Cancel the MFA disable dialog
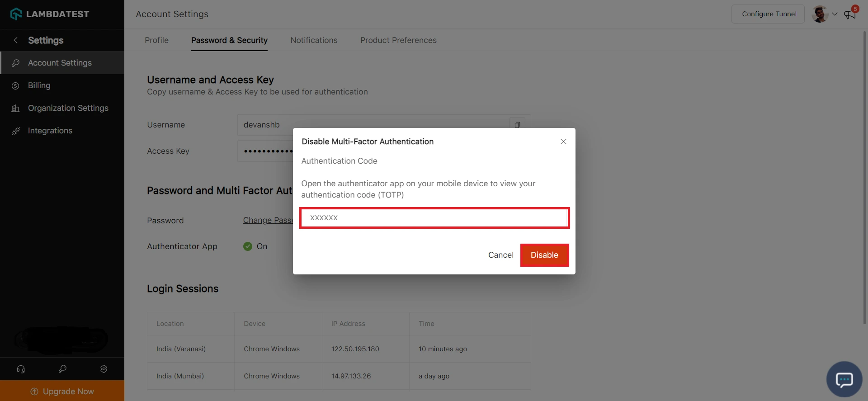868x401 pixels. [x=500, y=255]
